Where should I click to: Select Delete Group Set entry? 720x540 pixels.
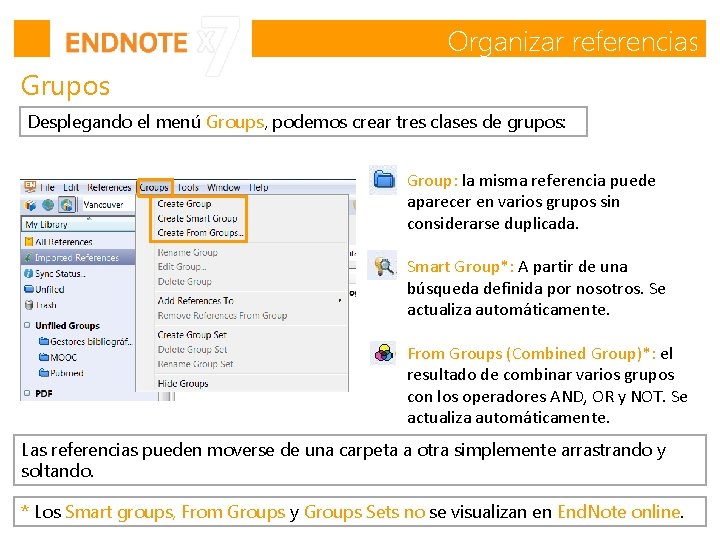(x=192, y=349)
